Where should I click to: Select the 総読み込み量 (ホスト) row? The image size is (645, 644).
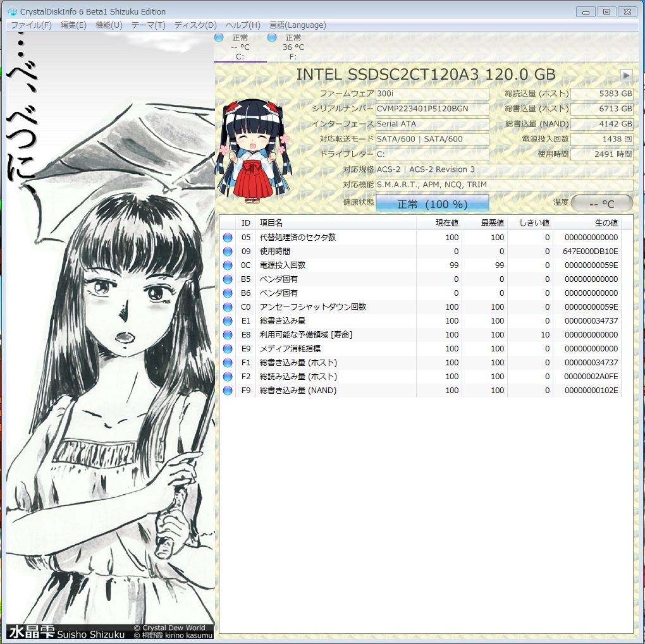[421, 376]
